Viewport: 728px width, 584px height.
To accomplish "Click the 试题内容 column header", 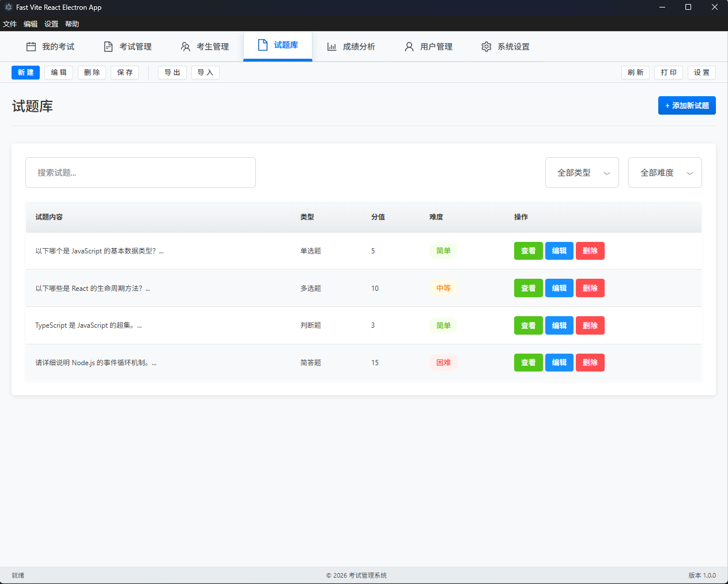I will pyautogui.click(x=49, y=217).
